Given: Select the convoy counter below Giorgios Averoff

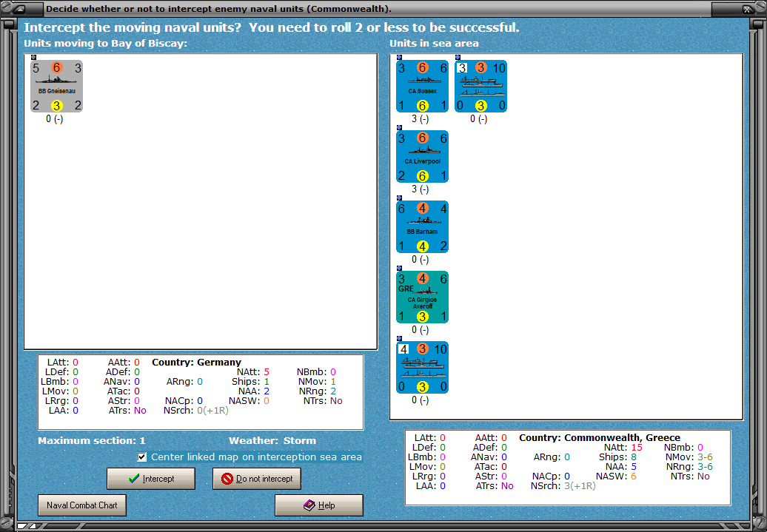Looking at the screenshot, I should pos(422,368).
